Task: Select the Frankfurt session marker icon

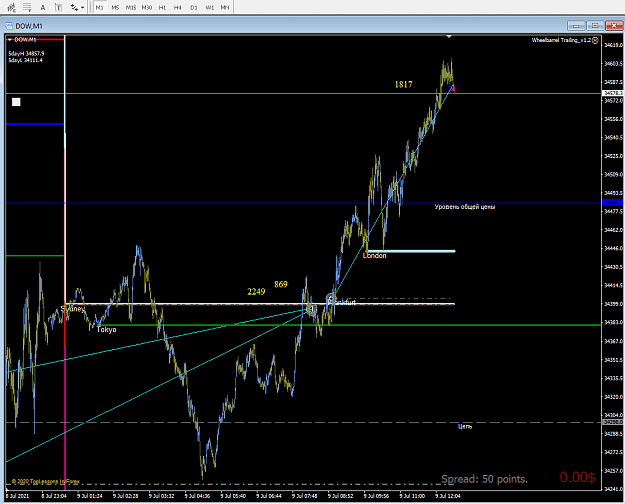Action: [330, 297]
